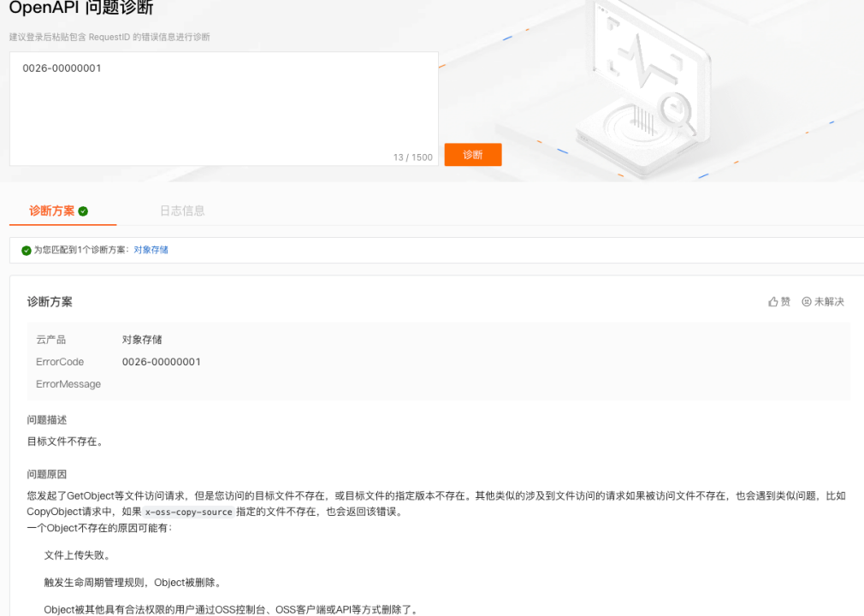Click the line about Object deleted via OSS控制台
The height and width of the screenshot is (616, 864).
click(x=231, y=609)
